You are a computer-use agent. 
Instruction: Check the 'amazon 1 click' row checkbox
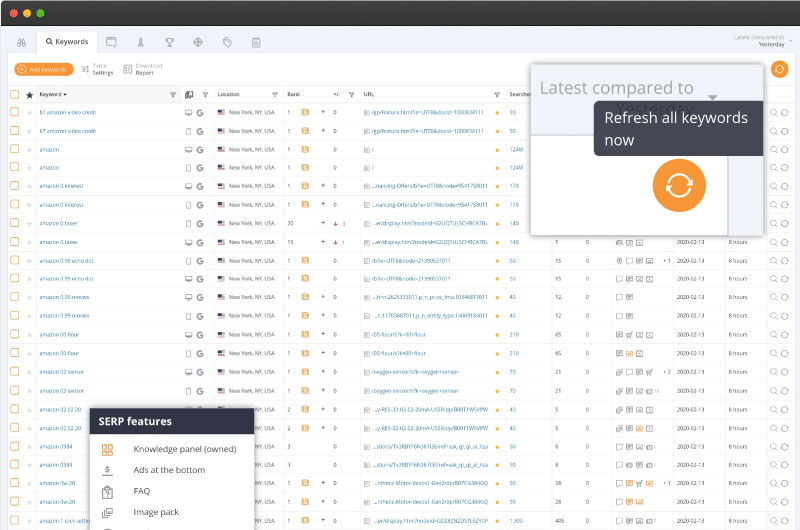point(15,520)
